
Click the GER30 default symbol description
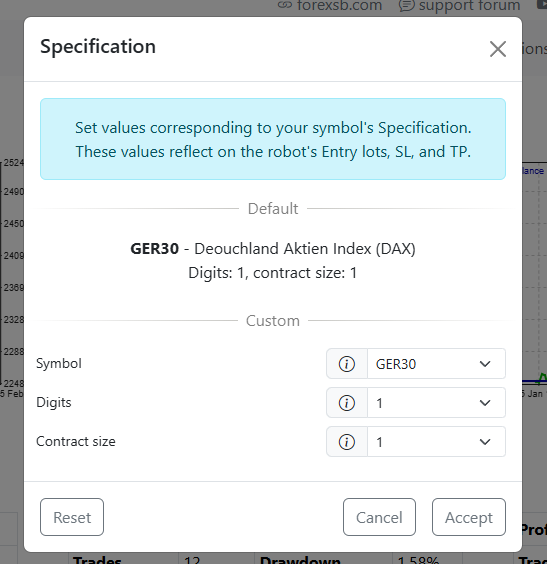(273, 249)
